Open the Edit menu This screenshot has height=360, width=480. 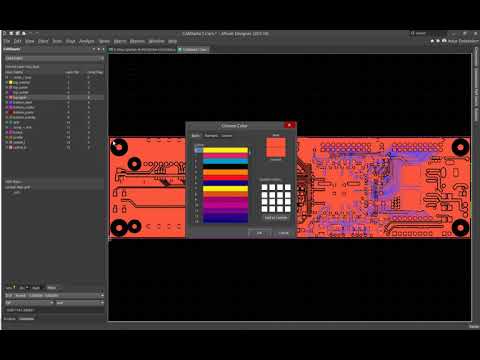click(x=17, y=41)
